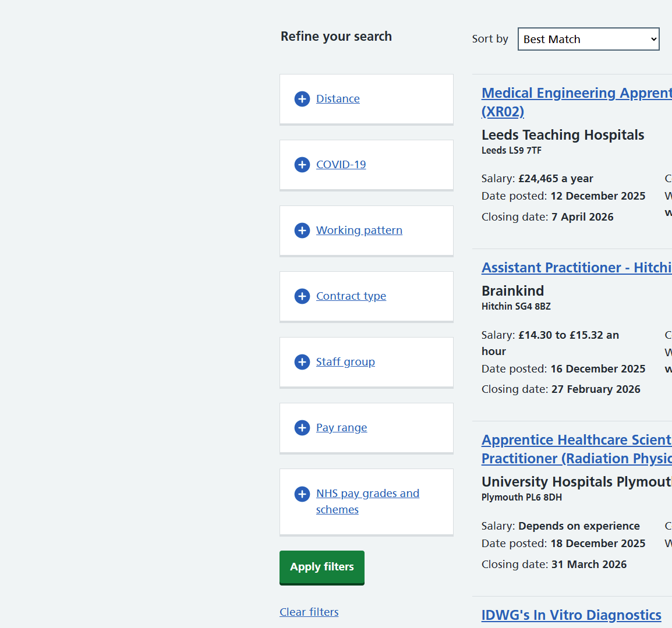
Task: Expand the Distance filter section
Action: pos(338,99)
